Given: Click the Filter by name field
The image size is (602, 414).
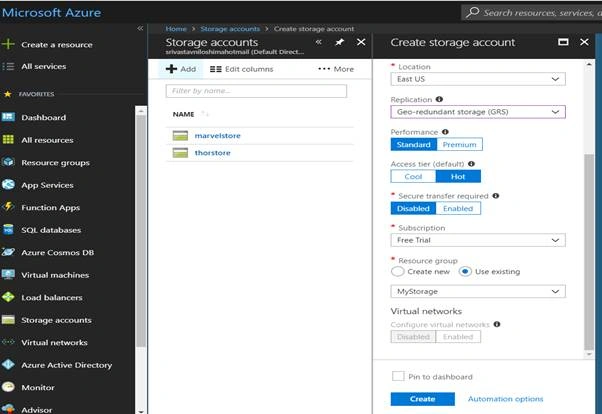Looking at the screenshot, I should click(x=256, y=91).
